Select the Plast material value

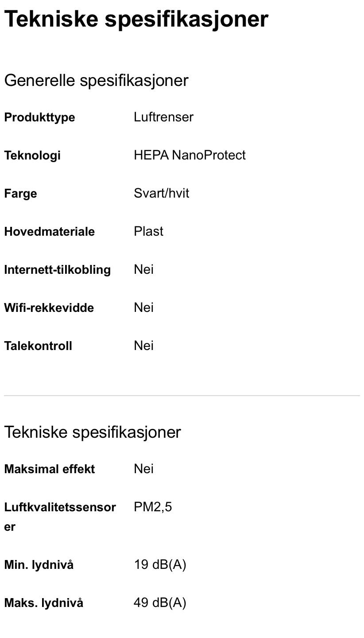tap(148, 231)
